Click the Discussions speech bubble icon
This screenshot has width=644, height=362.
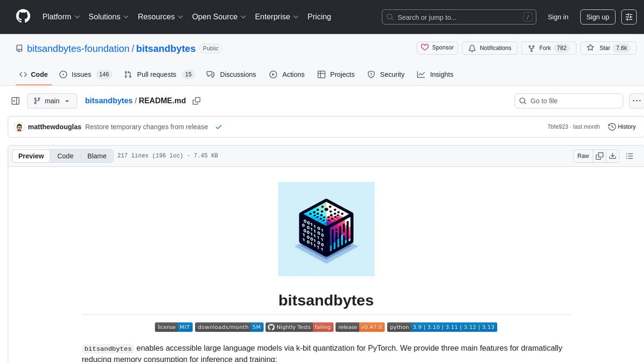(211, 74)
